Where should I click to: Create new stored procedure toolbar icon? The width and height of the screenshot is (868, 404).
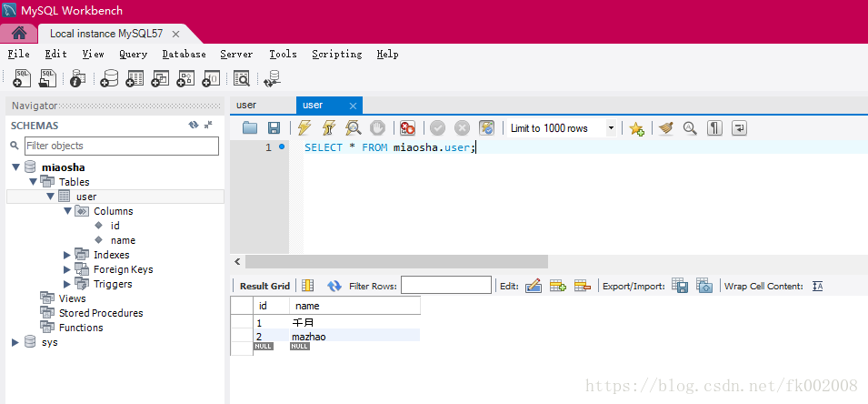185,78
